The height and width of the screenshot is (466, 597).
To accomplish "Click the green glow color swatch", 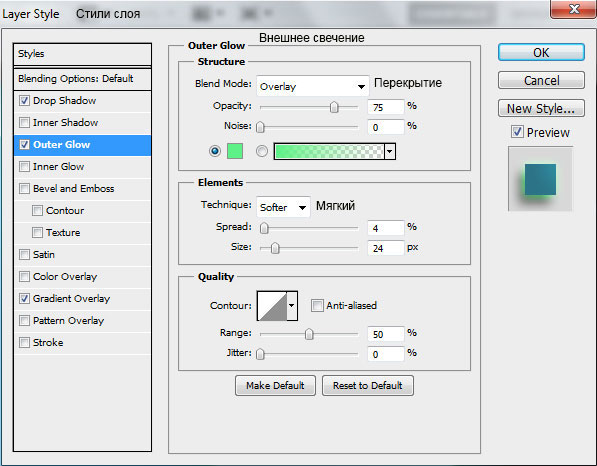I will click(x=235, y=151).
